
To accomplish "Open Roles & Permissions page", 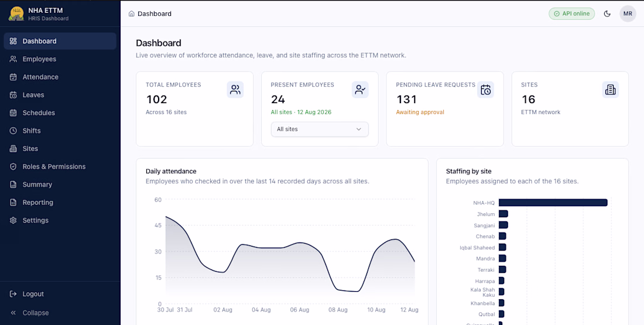I will tap(60, 166).
